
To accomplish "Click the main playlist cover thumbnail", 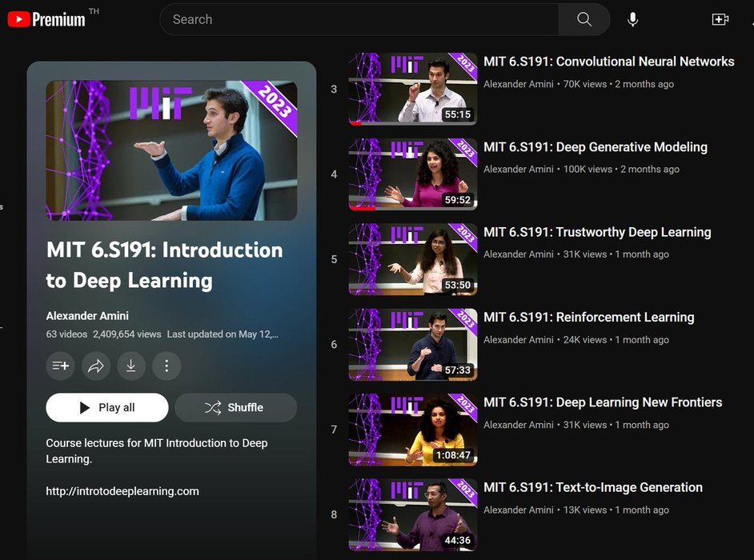I will (x=171, y=150).
